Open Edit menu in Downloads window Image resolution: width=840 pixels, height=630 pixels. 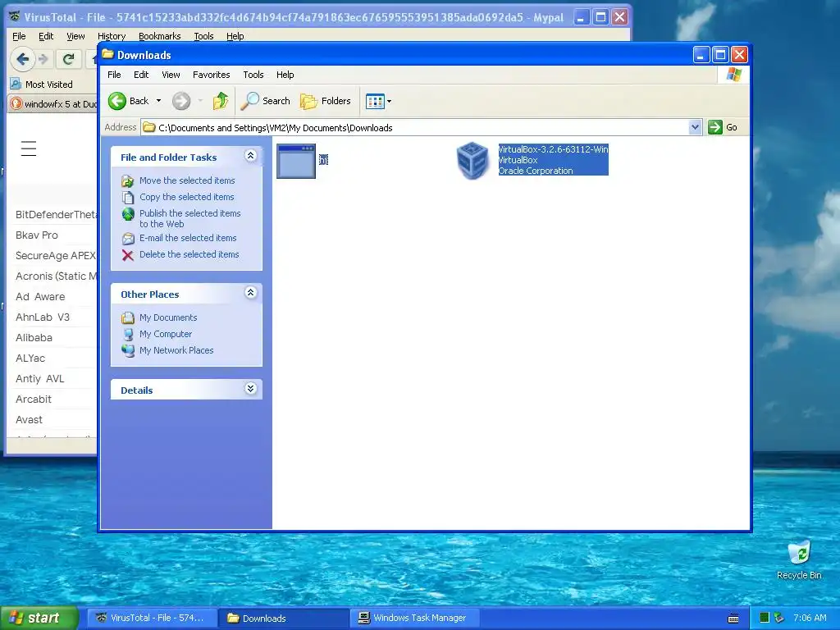(x=141, y=75)
